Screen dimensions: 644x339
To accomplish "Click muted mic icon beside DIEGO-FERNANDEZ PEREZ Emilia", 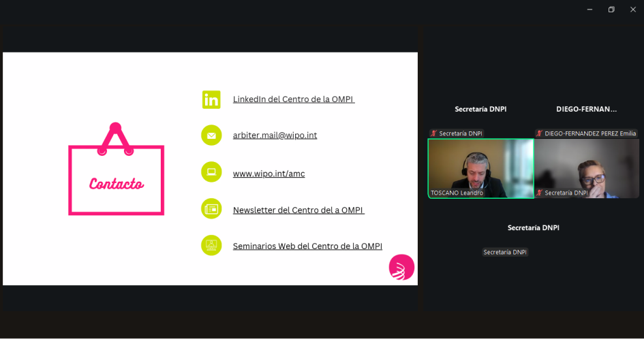I will (x=539, y=133).
